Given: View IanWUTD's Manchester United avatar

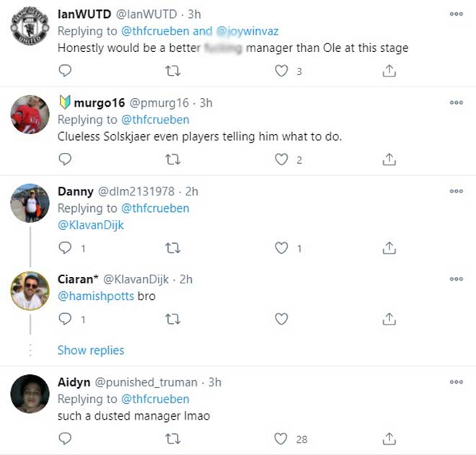Looking at the screenshot, I should tap(30, 29).
